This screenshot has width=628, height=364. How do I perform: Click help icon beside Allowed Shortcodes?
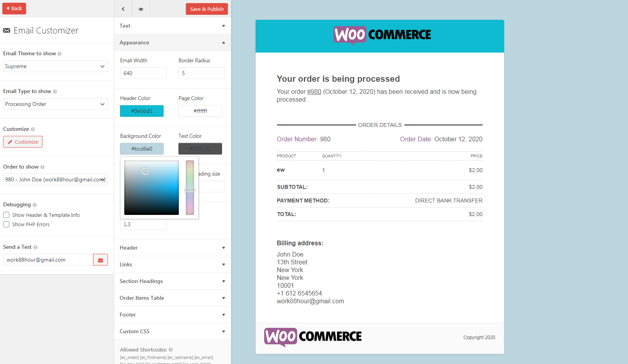click(171, 350)
